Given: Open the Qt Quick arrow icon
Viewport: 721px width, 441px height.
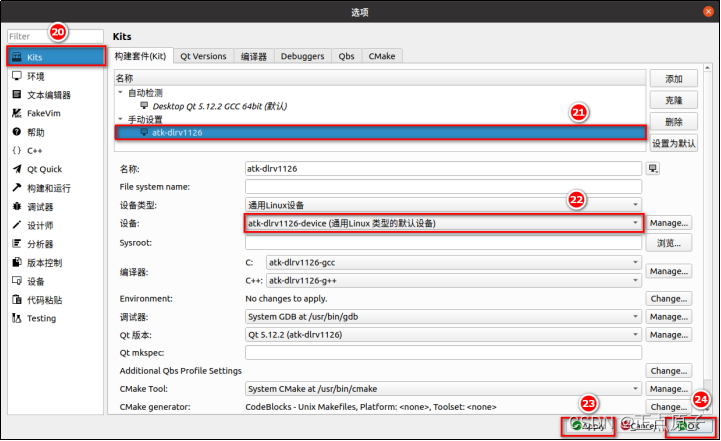Looking at the screenshot, I should 17,169.
